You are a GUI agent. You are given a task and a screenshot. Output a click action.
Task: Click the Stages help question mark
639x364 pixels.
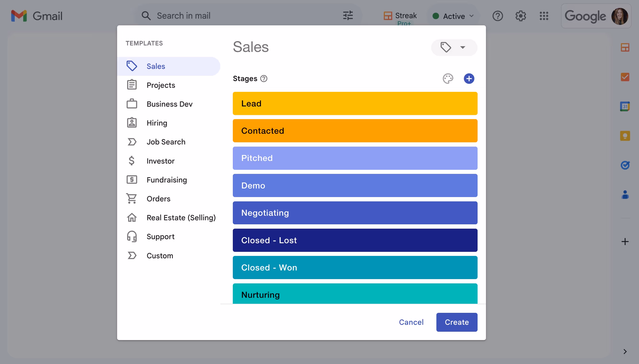tap(264, 78)
